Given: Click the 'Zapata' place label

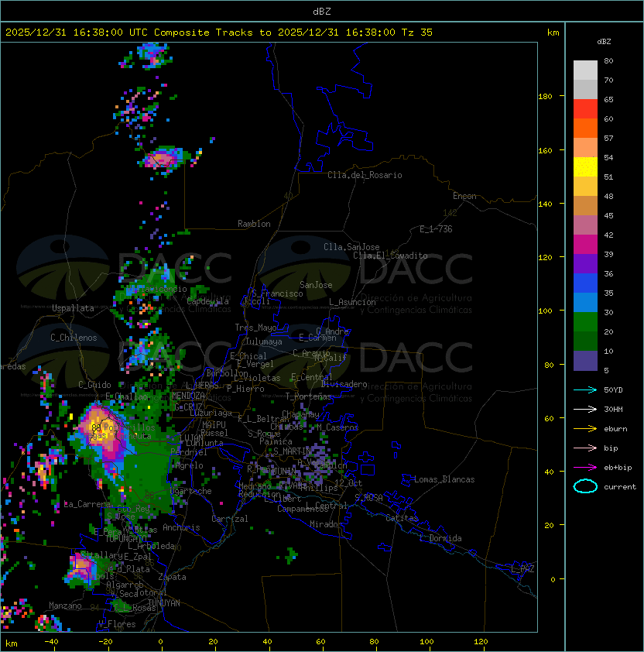Looking at the screenshot, I should (x=172, y=577).
